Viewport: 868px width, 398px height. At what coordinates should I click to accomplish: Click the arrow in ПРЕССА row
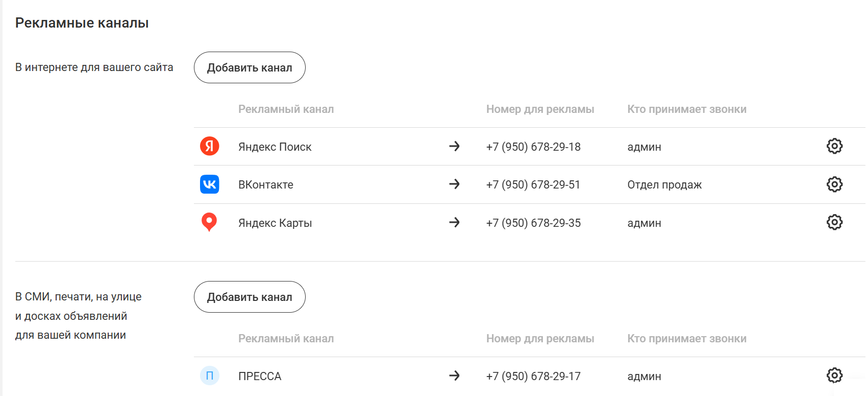click(x=454, y=376)
